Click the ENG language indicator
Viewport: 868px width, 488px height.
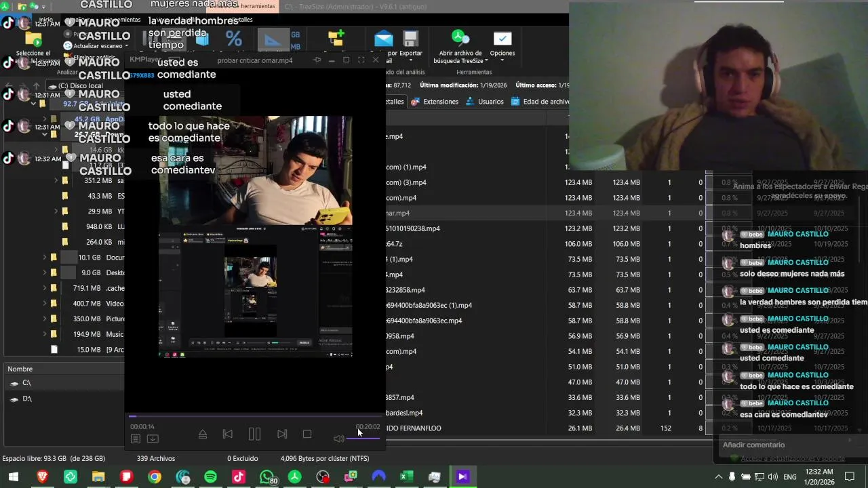pyautogui.click(x=790, y=477)
